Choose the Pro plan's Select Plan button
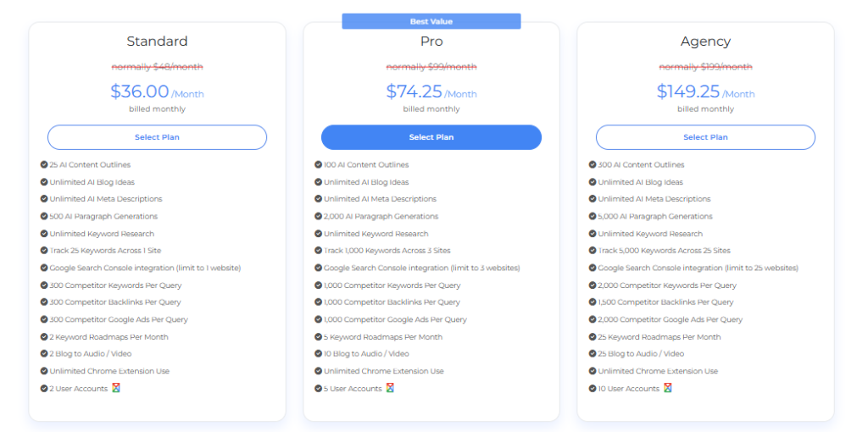Image resolution: width=868 pixels, height=432 pixels. click(x=431, y=137)
